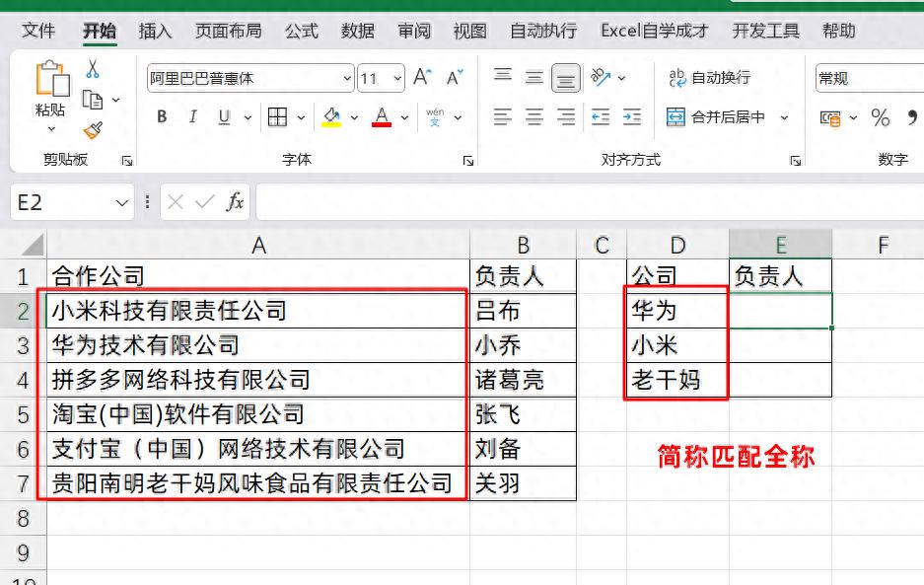
Task: Open fill color dropdown arrow
Action: click(354, 117)
